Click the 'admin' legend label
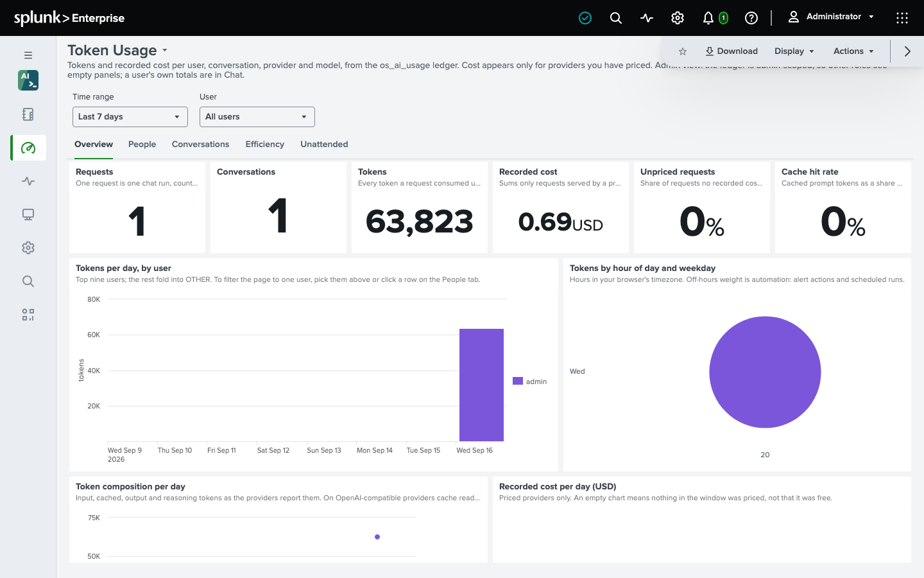The image size is (924, 578). click(x=536, y=381)
